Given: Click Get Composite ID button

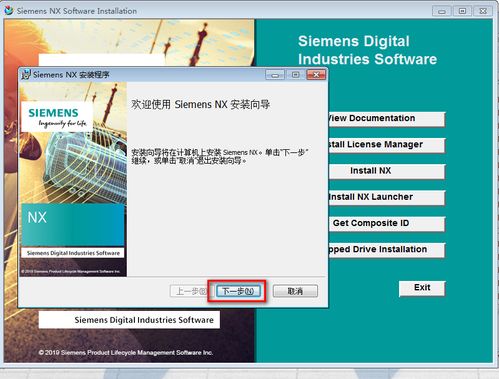Looking at the screenshot, I should [386, 224].
